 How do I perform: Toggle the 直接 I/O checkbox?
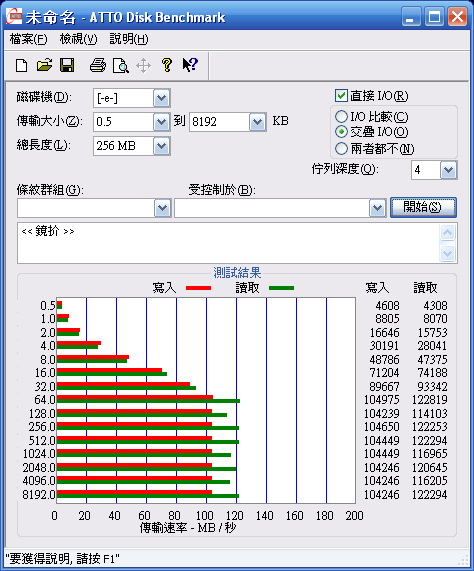pyautogui.click(x=341, y=96)
